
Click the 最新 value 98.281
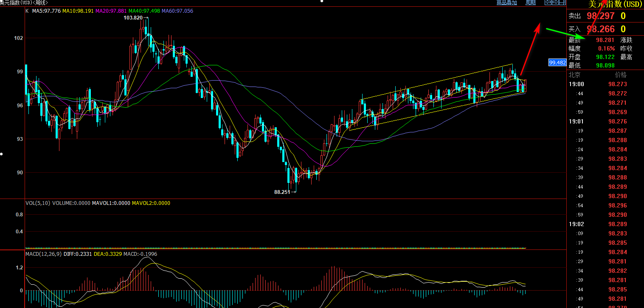coord(605,40)
